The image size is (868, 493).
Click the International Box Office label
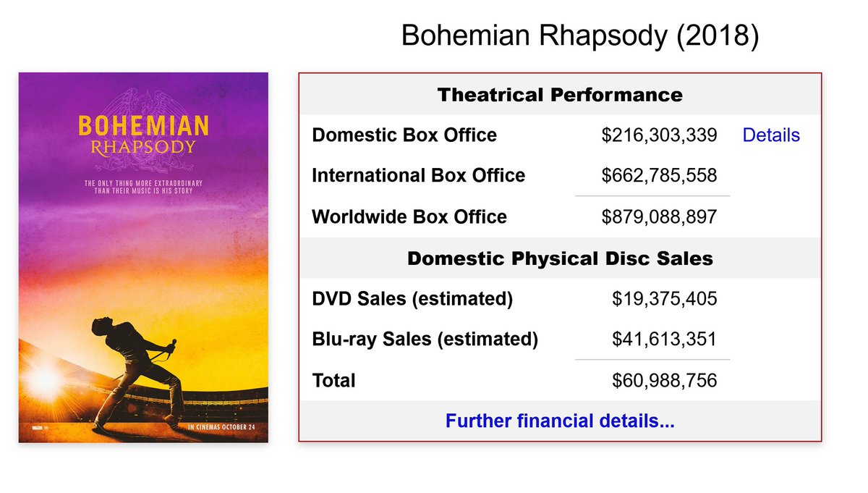tap(419, 176)
